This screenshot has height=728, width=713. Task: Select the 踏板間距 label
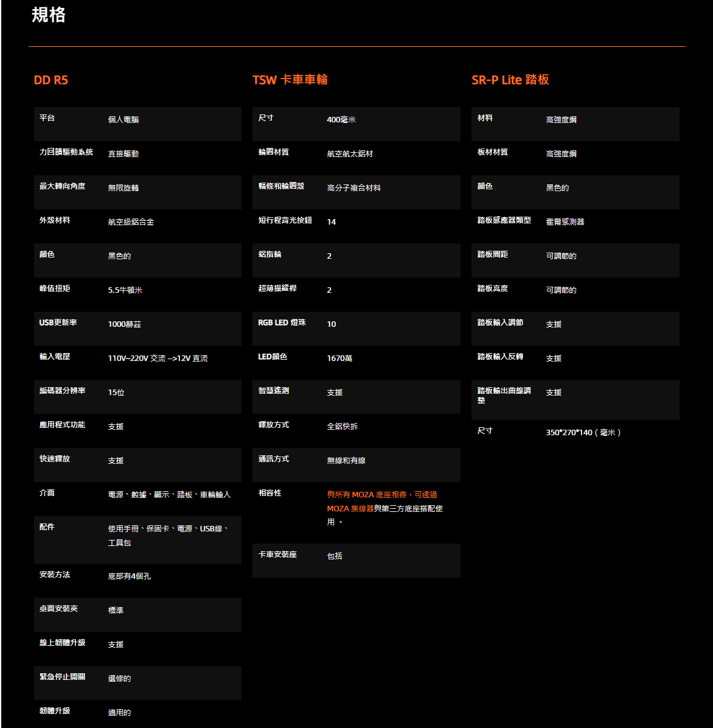pyautogui.click(x=493, y=254)
